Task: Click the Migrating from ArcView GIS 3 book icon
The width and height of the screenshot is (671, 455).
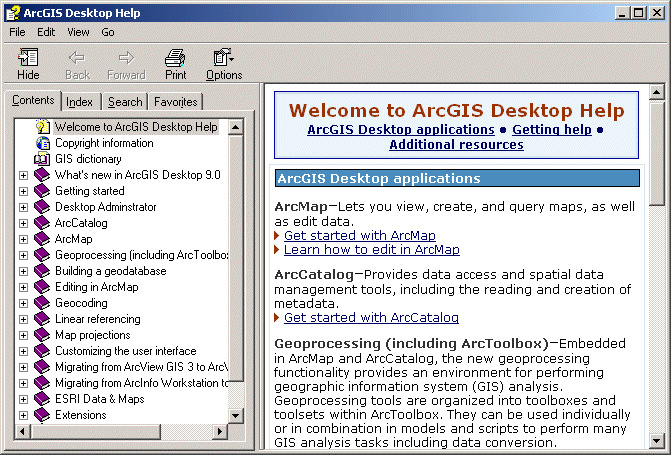Action: [42, 367]
